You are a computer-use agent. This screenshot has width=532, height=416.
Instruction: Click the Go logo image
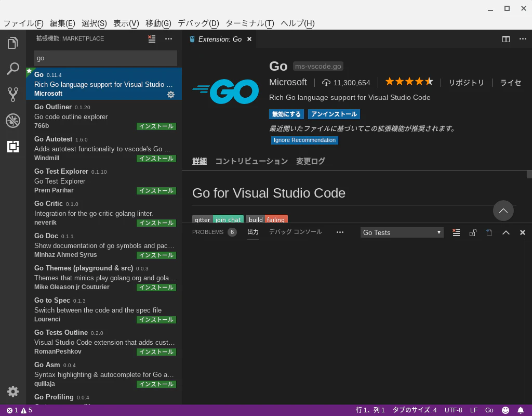click(x=225, y=92)
